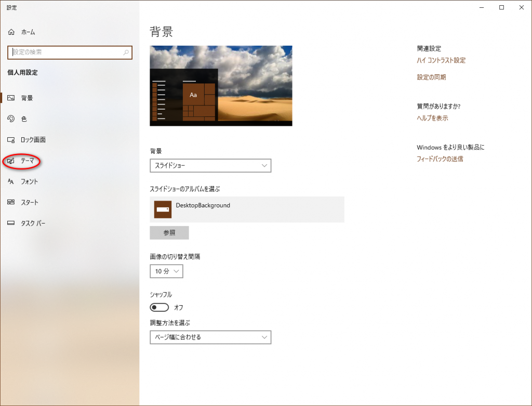Screen dimensions: 532x406
Task: Open the ハイ コントラスト設定 link
Action: point(441,60)
